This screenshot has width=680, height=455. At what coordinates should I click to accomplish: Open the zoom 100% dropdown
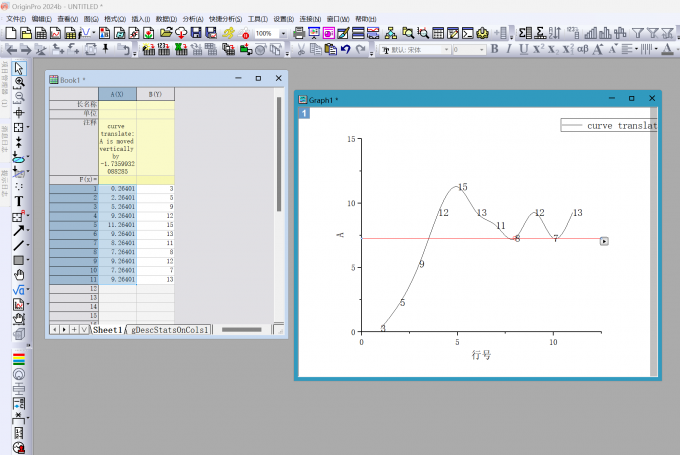pos(283,33)
